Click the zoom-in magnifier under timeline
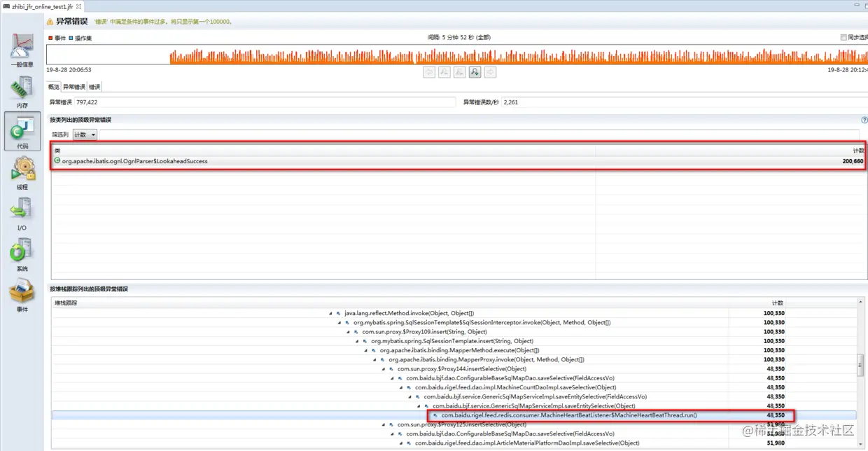The height and width of the screenshot is (451, 868). pos(444,72)
